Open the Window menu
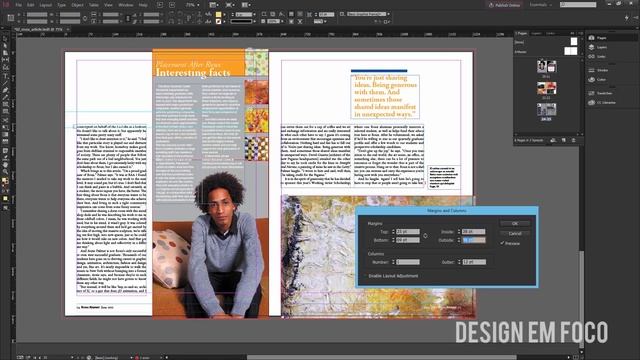 click(126, 5)
